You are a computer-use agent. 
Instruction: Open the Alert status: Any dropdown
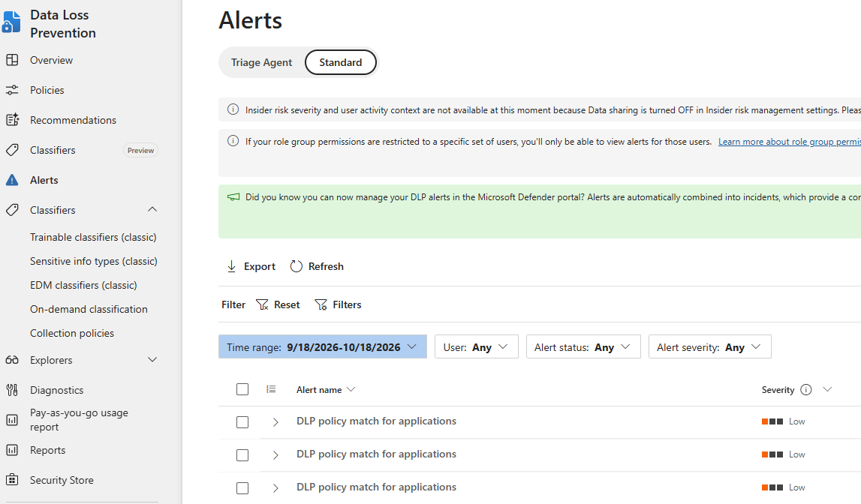point(583,346)
